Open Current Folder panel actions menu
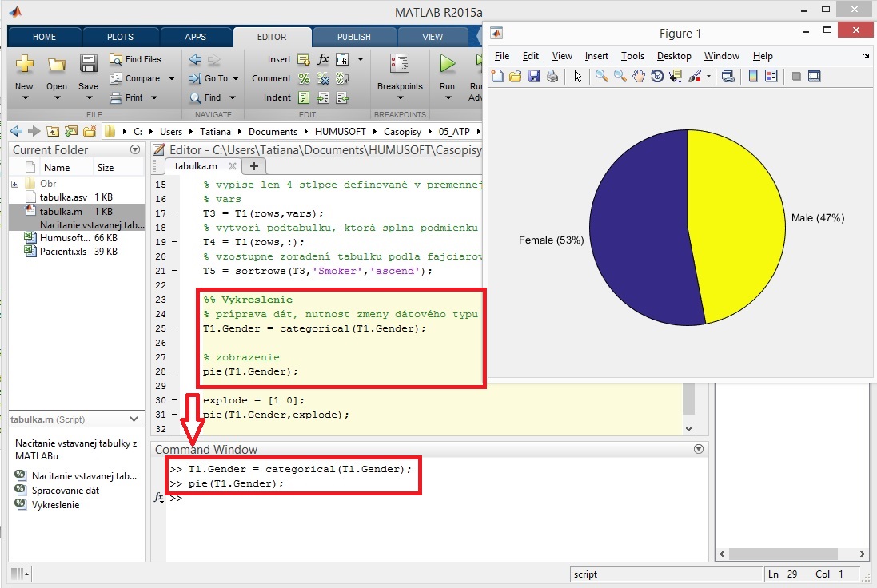This screenshot has width=877, height=588. 135,149
